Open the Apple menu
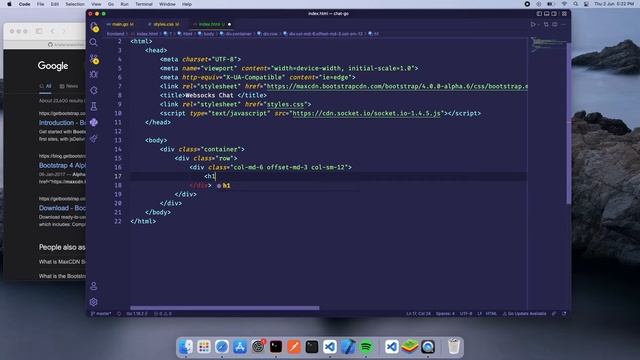 (9, 4)
